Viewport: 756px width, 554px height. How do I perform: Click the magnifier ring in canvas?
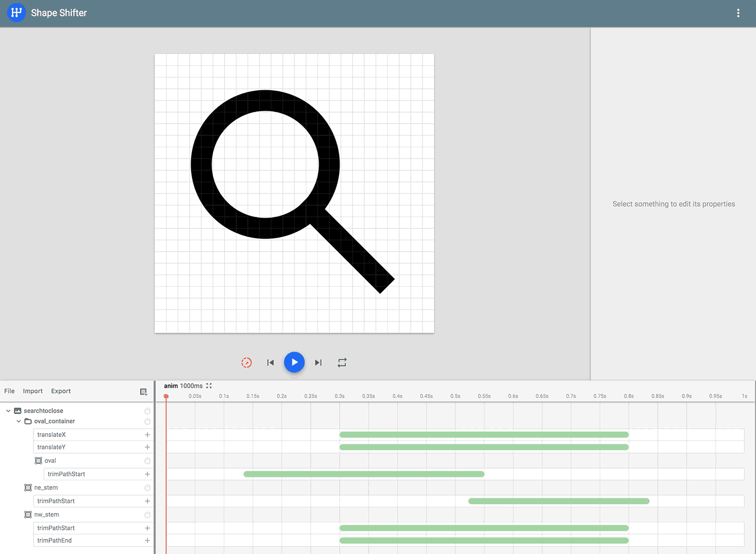pos(202,165)
